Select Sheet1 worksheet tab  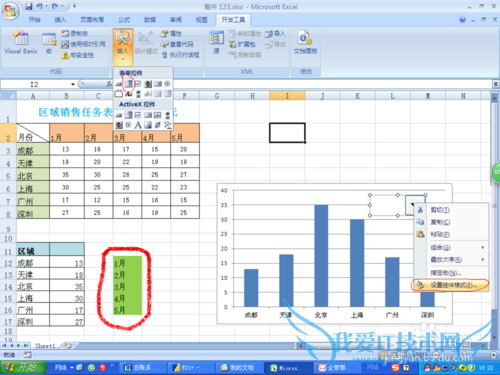coord(45,346)
